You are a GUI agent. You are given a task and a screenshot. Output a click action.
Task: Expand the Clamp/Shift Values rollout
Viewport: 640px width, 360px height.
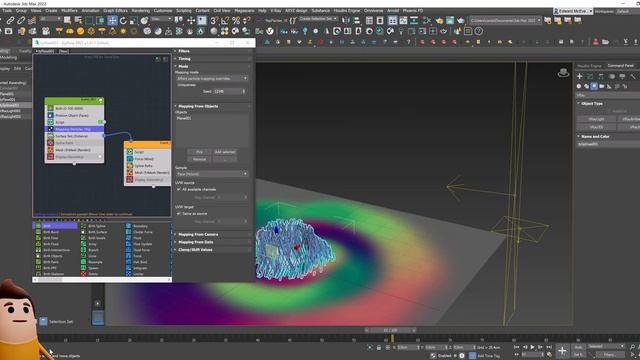[213, 250]
